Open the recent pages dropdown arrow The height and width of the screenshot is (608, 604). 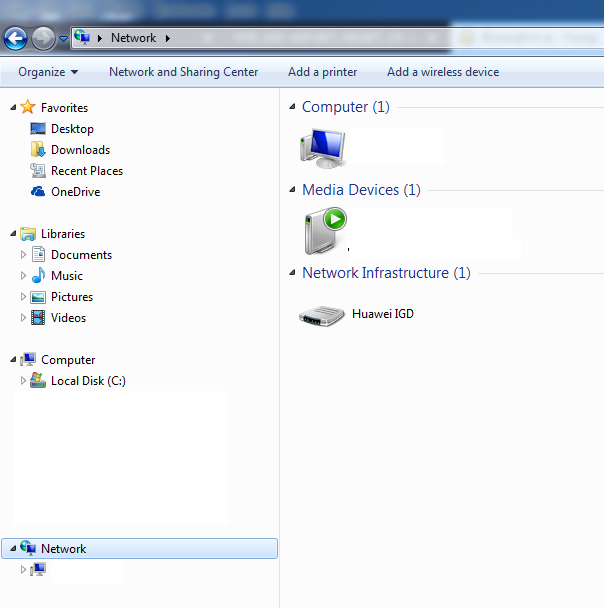(x=63, y=39)
